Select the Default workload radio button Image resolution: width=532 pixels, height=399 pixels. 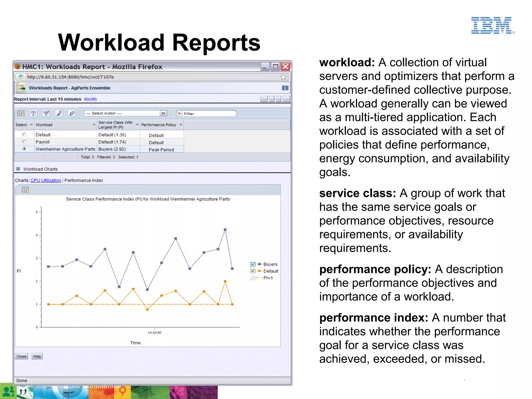(x=24, y=135)
